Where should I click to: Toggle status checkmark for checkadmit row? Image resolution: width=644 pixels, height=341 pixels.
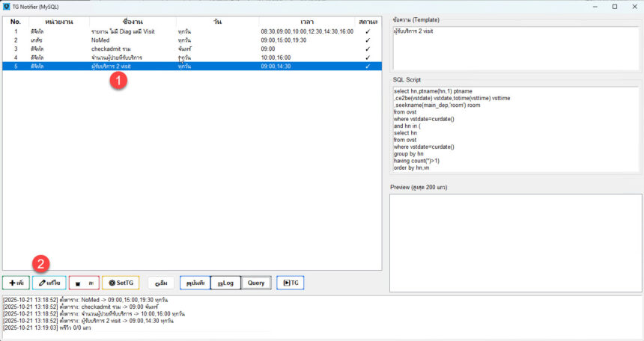pyautogui.click(x=367, y=49)
